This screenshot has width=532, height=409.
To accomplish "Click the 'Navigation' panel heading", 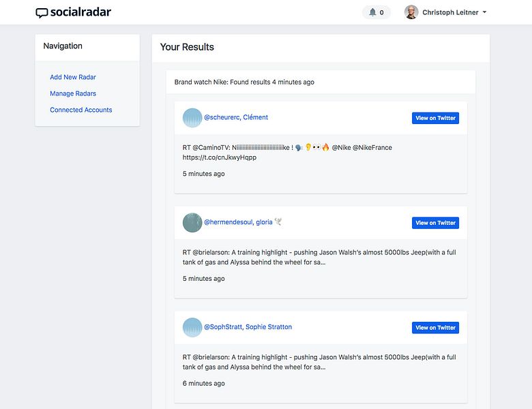I will click(63, 46).
